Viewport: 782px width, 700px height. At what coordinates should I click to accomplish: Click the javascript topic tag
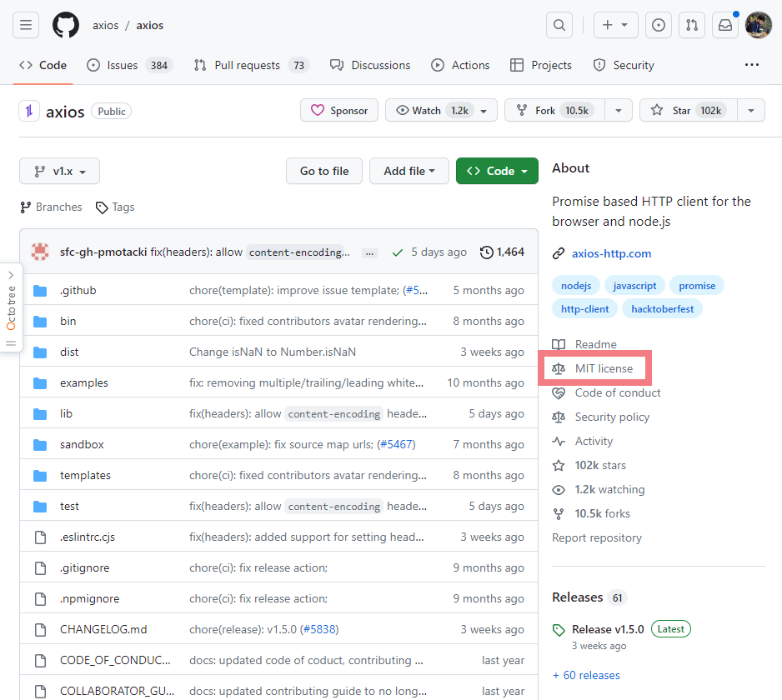tap(634, 286)
